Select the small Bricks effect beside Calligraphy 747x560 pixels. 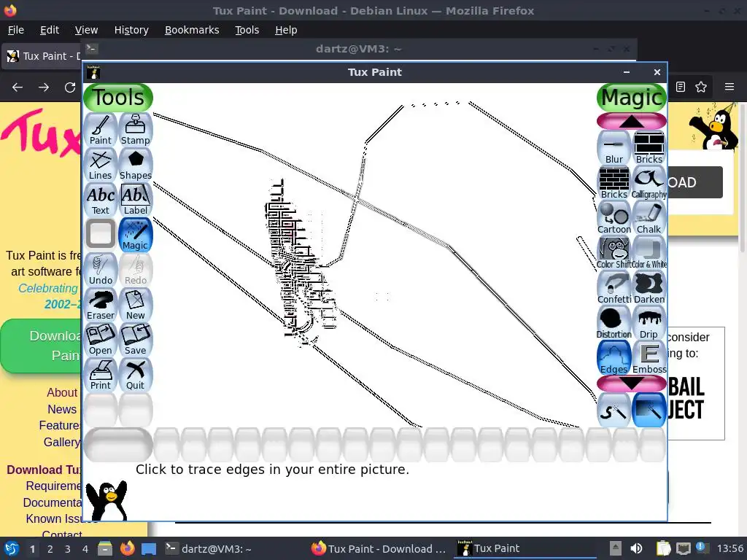point(614,183)
